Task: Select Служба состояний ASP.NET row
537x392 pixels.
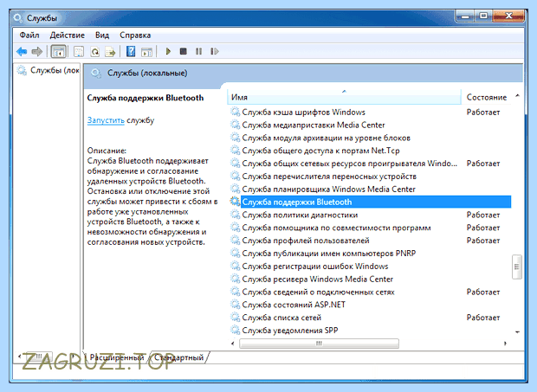Action: click(371, 305)
